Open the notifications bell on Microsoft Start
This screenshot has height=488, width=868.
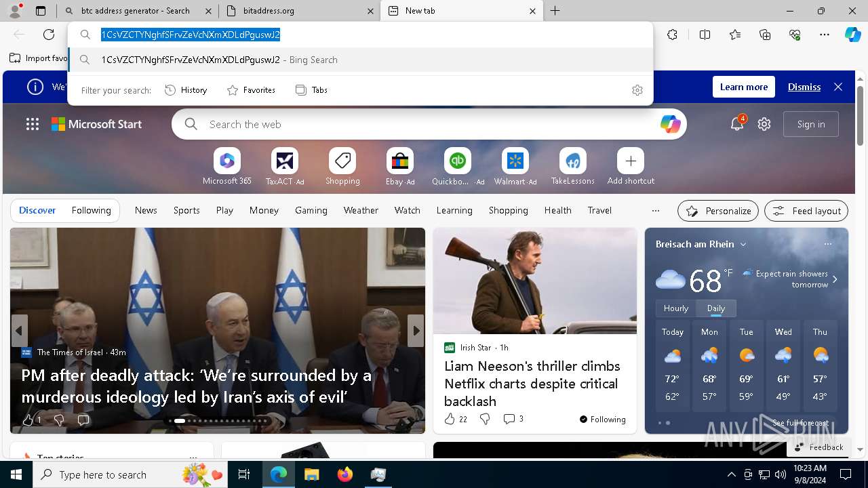tap(737, 124)
